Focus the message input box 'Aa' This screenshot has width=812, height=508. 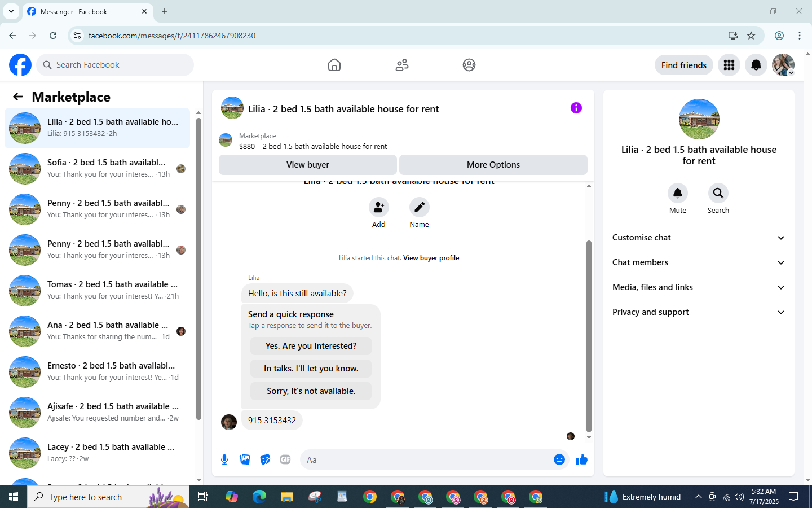[426, 459]
